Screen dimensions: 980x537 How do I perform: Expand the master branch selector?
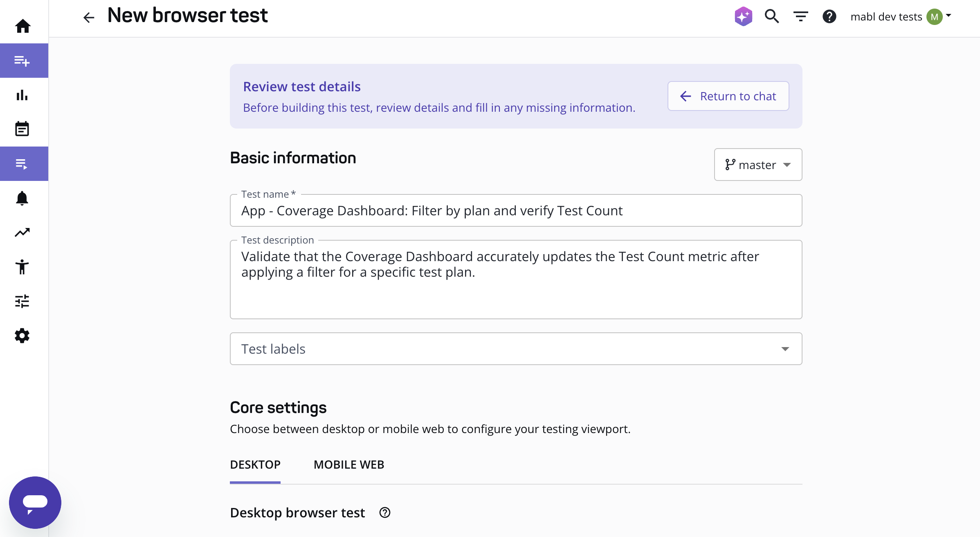click(758, 165)
